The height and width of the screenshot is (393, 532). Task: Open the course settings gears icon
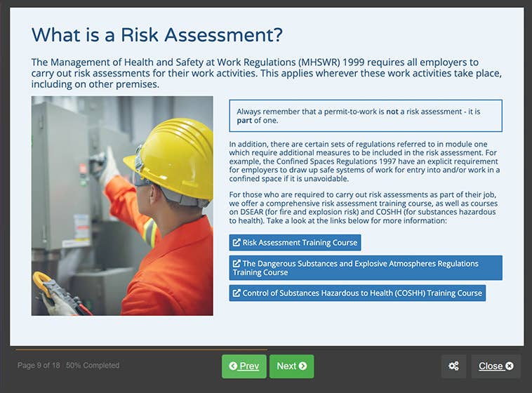click(453, 366)
